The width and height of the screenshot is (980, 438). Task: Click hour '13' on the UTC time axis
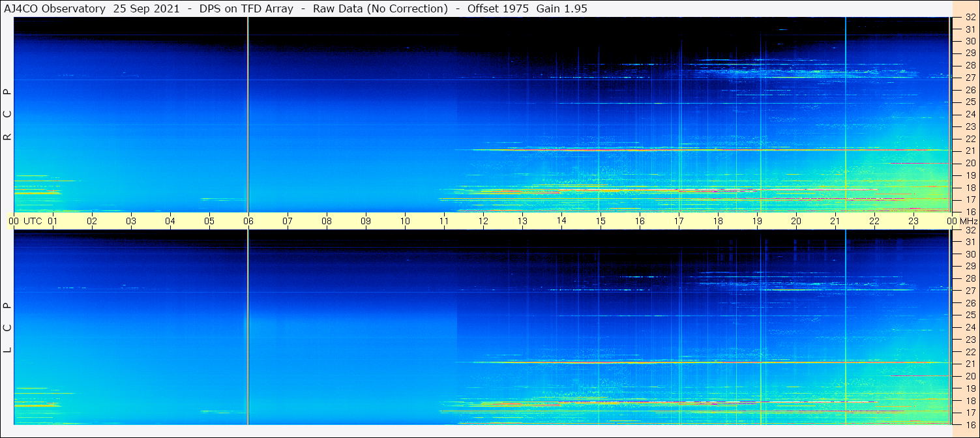tap(522, 221)
